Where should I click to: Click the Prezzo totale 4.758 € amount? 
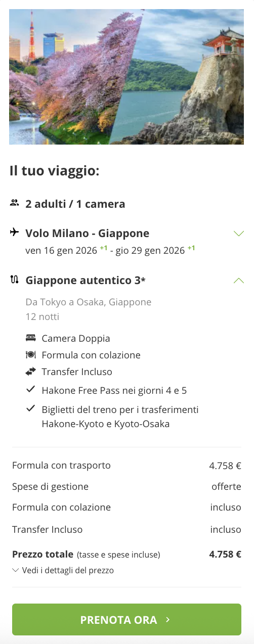(225, 554)
